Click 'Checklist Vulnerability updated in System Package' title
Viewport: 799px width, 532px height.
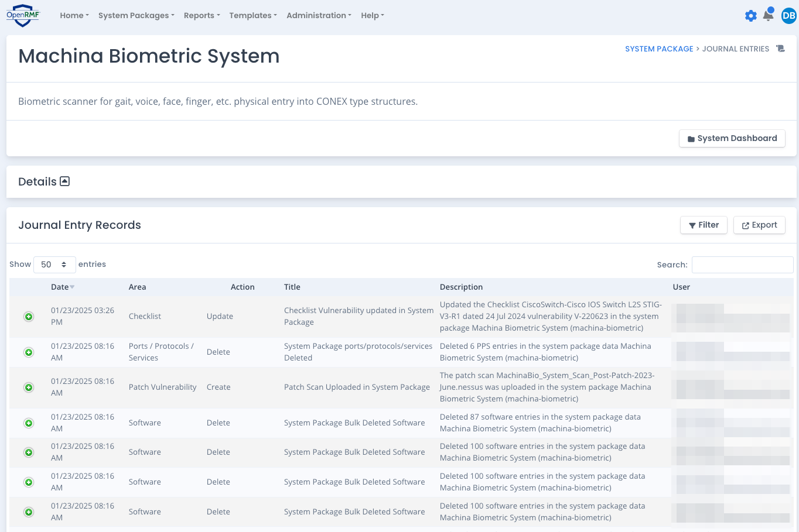tap(358, 316)
